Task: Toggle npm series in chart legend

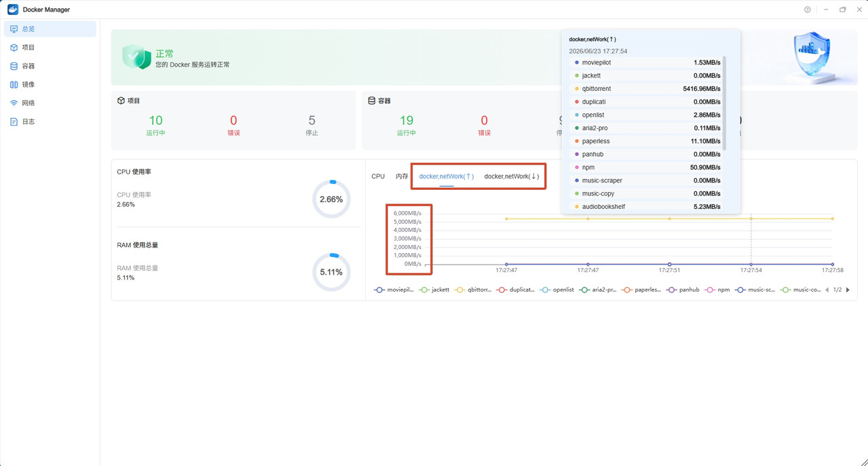Action: click(x=717, y=290)
